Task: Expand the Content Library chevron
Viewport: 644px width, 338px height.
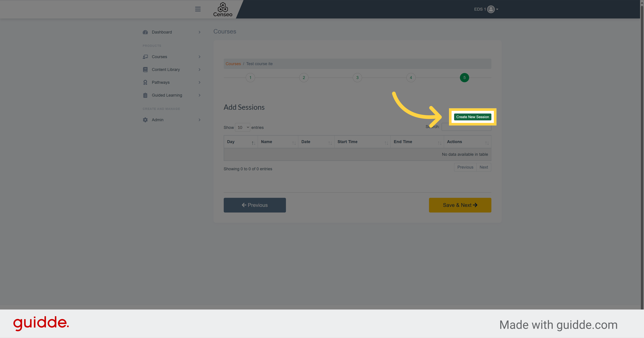Action: (x=199, y=70)
